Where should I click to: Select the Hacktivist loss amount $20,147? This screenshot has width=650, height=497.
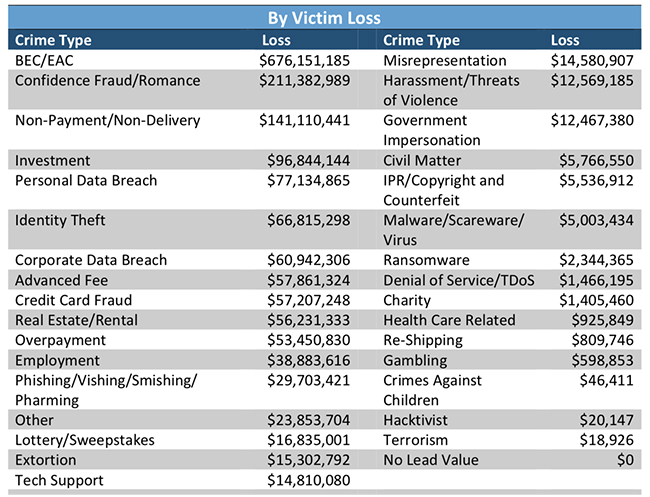tap(607, 420)
